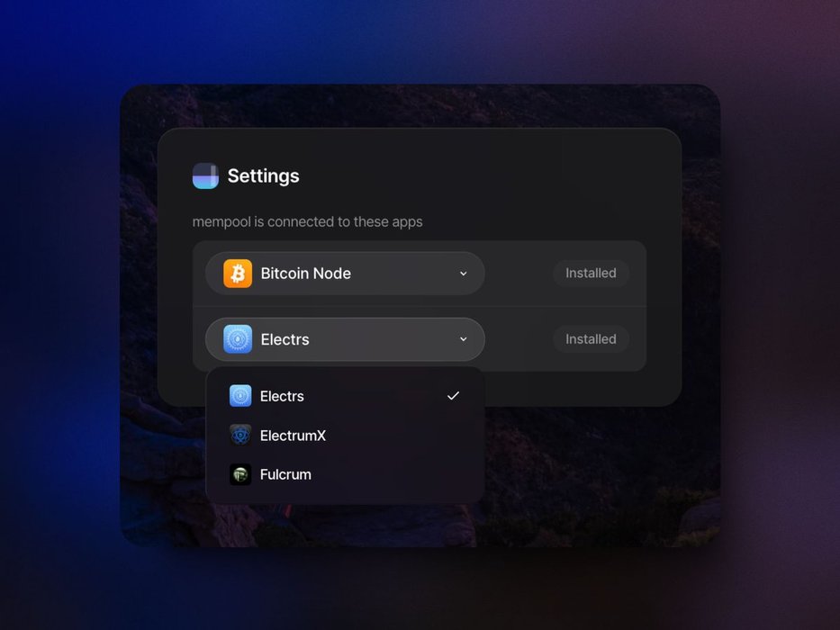Select the Electrs option in the menu

click(282, 396)
